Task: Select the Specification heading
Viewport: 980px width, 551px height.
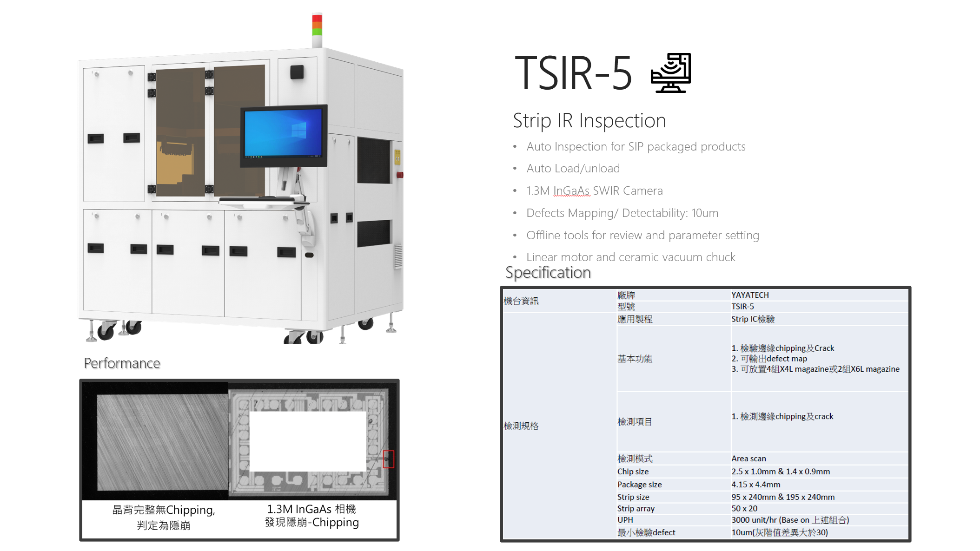Action: [x=548, y=273]
